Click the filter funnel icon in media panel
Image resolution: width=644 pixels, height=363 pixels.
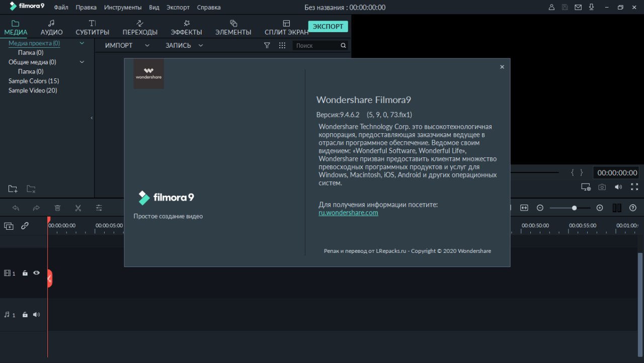point(267,45)
